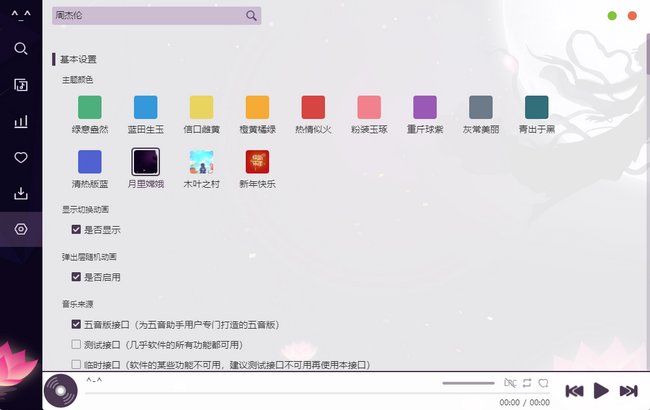The width and height of the screenshot is (650, 410).
Task: Click the magnifier icon in search box
Action: pos(251,16)
